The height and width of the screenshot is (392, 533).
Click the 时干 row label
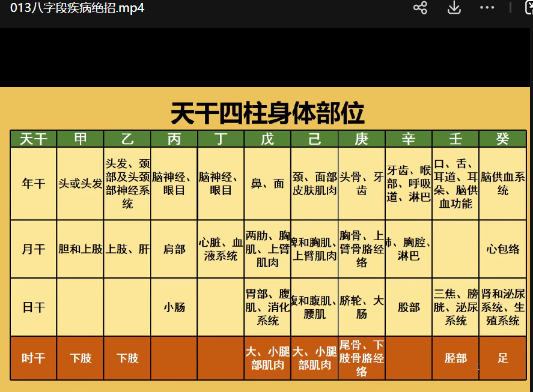(x=34, y=358)
